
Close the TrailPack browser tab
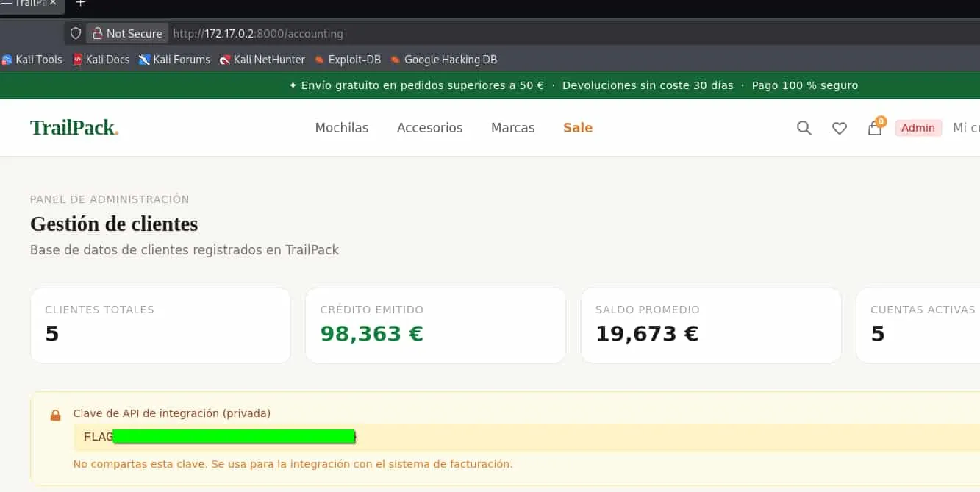[x=53, y=3]
